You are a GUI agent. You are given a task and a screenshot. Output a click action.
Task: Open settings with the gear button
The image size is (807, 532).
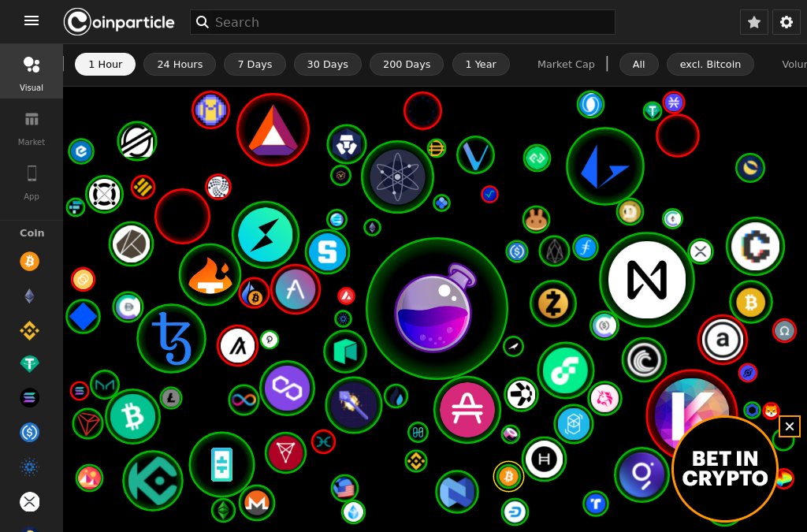(786, 22)
